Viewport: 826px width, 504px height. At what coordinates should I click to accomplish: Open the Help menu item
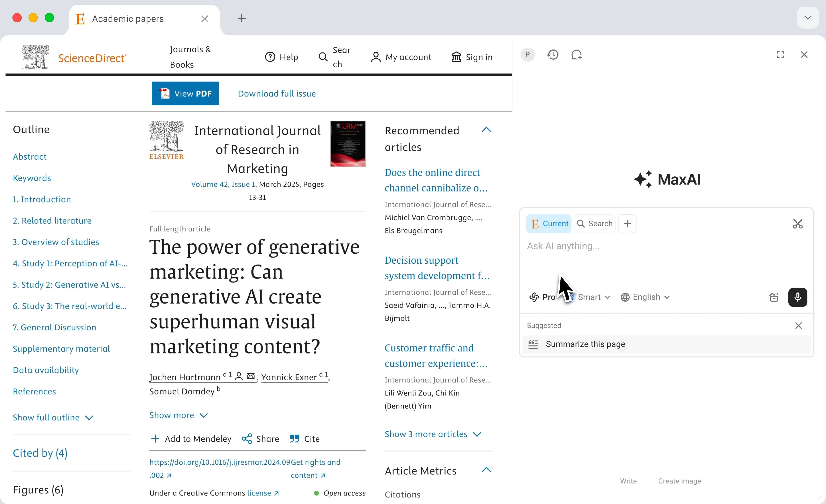coord(281,57)
